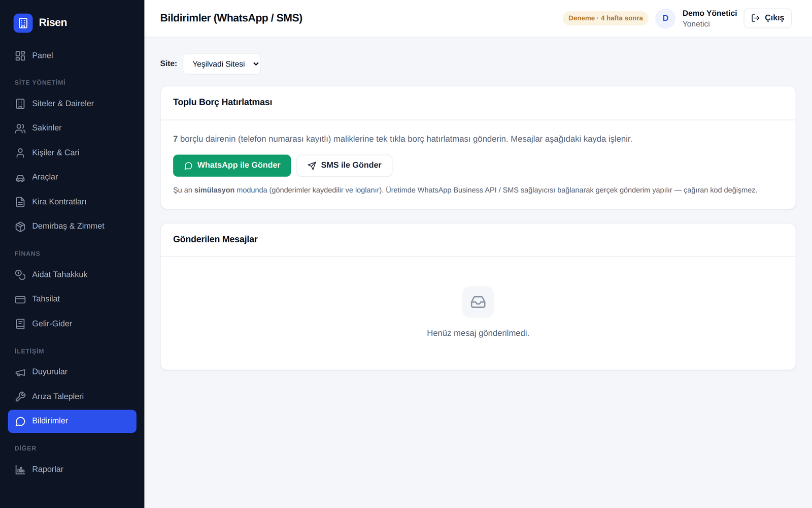The image size is (812, 508).
Task: Send reminders with WhatsApp ile Gönder
Action: point(232,166)
